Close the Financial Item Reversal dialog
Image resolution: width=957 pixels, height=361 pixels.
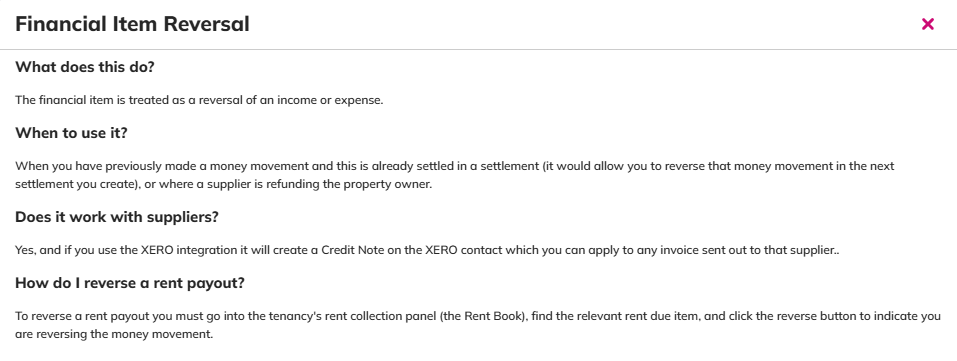(x=928, y=24)
